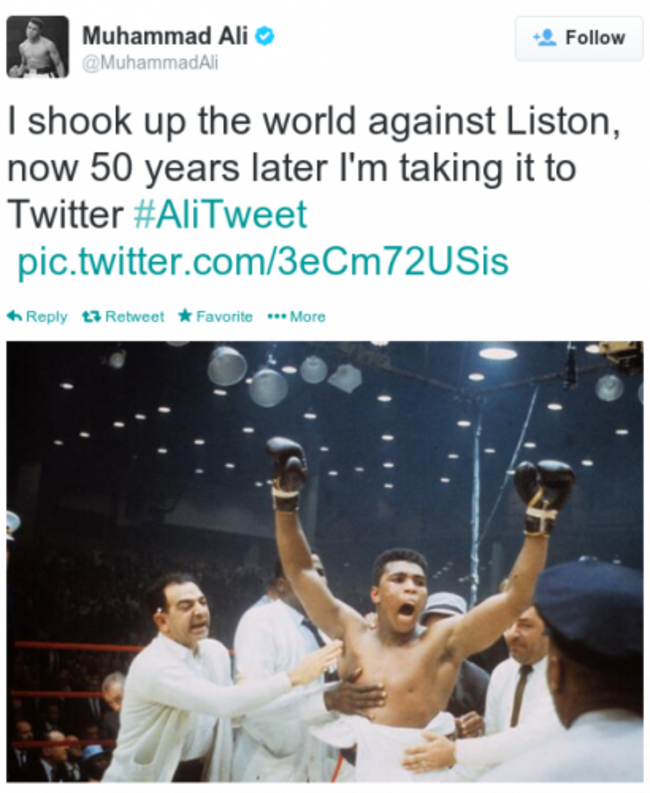Expand the More options label
Screen dimensions: 650x793
pos(307,316)
